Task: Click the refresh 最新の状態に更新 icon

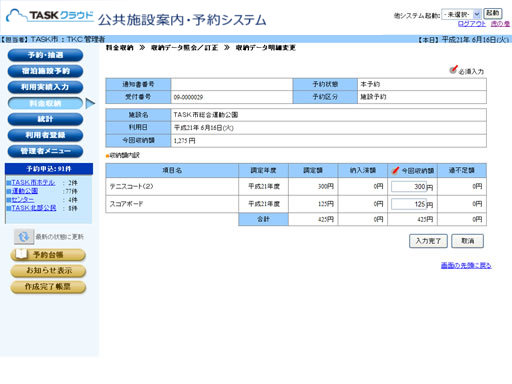Action: 24,237
